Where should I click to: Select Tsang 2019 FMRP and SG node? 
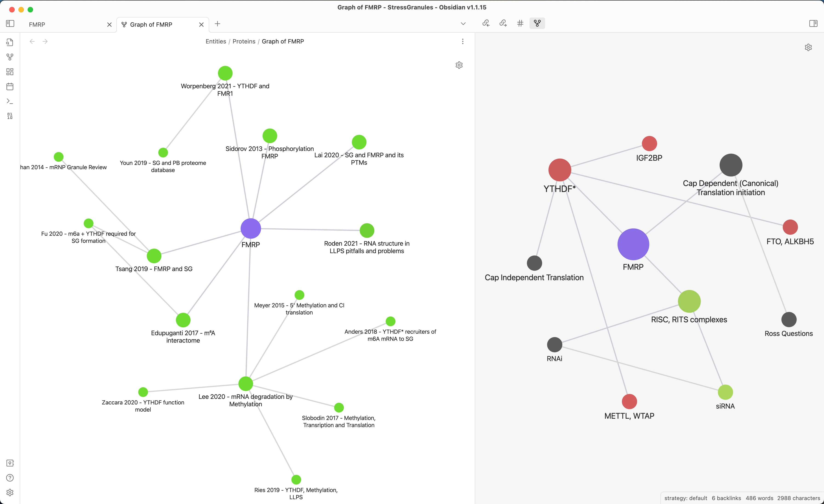point(154,256)
